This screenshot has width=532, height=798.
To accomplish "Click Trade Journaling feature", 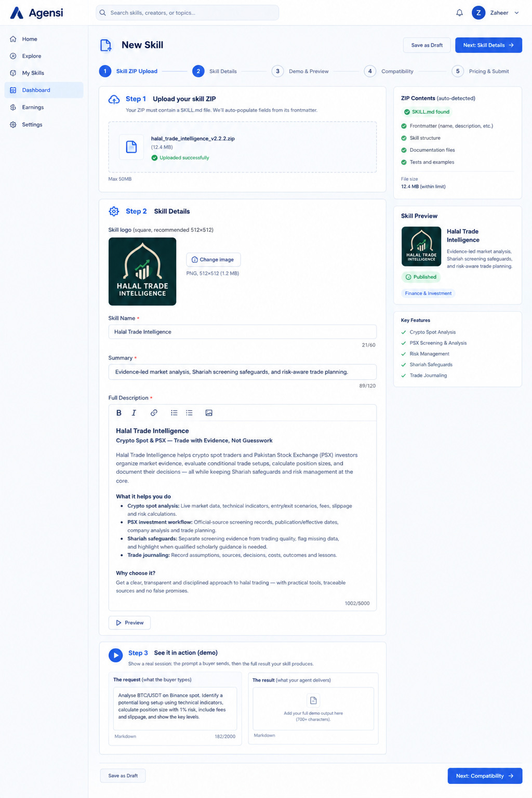I will tap(424, 376).
